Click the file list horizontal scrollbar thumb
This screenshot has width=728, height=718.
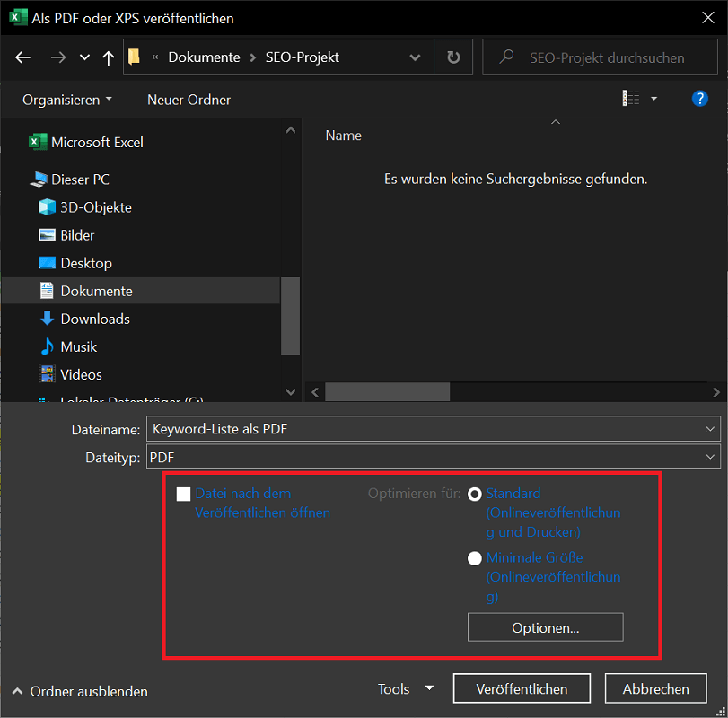click(387, 392)
